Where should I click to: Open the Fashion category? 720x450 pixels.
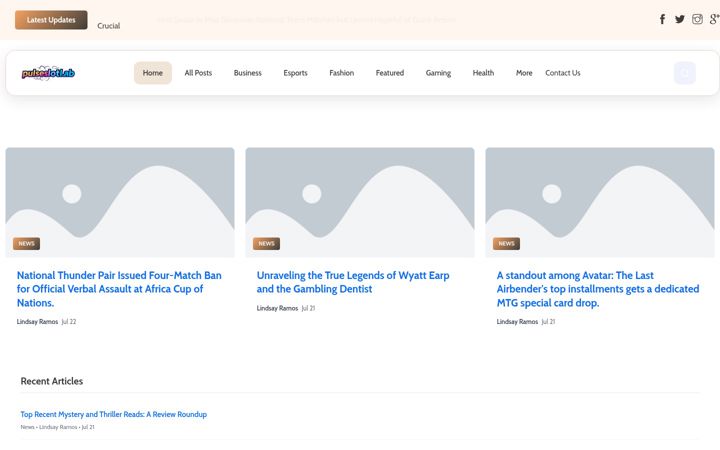(342, 73)
